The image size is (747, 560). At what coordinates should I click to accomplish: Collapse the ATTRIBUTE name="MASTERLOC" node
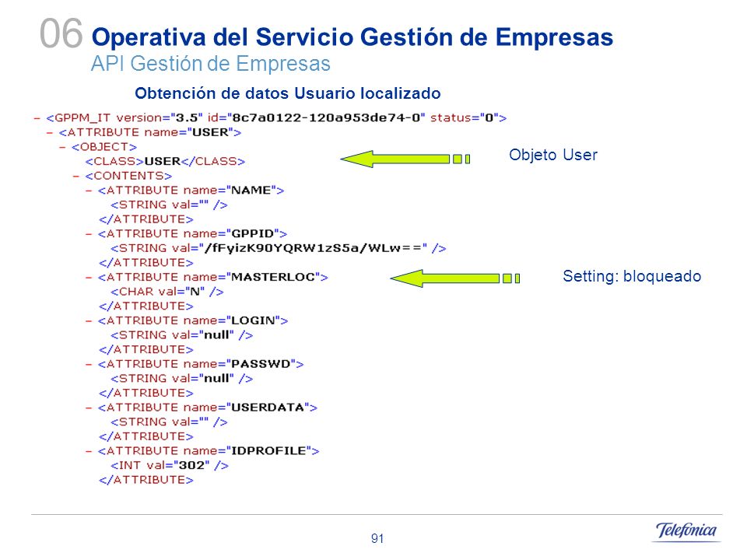[89, 277]
